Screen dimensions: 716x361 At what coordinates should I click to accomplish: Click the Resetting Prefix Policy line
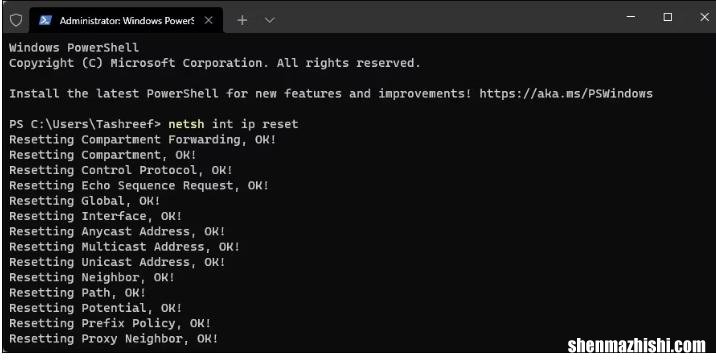coord(110,323)
